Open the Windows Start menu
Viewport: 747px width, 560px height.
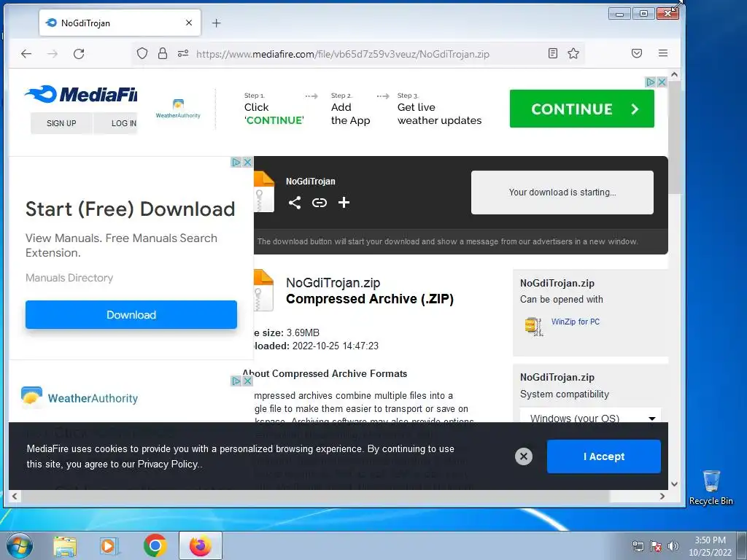click(x=20, y=545)
